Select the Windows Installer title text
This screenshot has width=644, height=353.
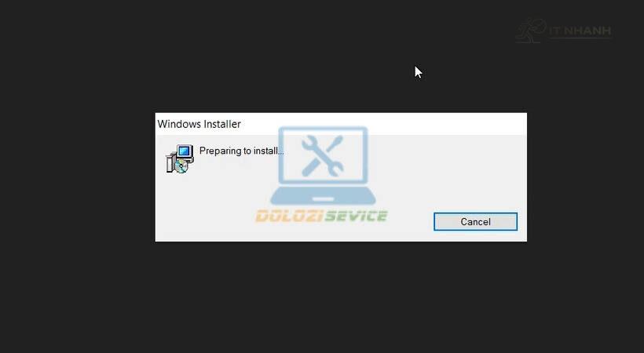coord(199,124)
